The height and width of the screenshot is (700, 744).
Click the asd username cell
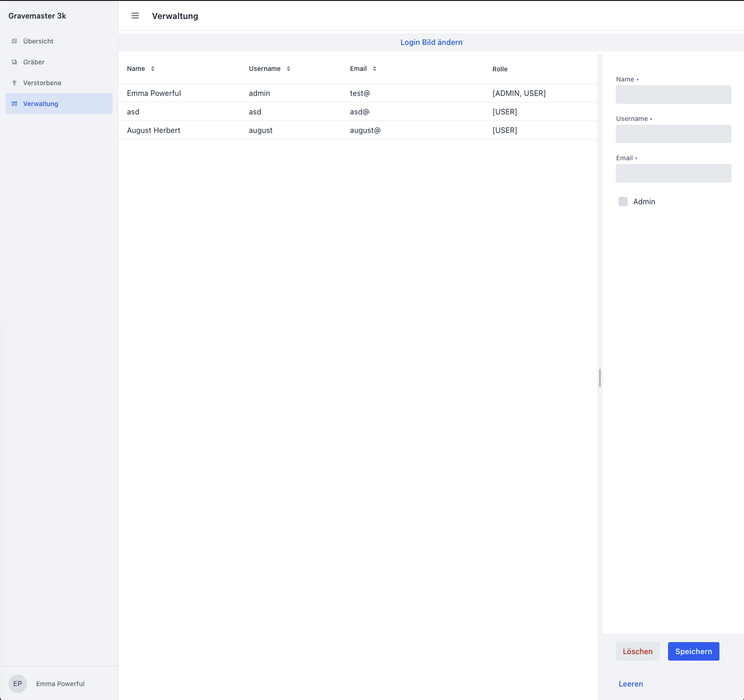pos(255,112)
